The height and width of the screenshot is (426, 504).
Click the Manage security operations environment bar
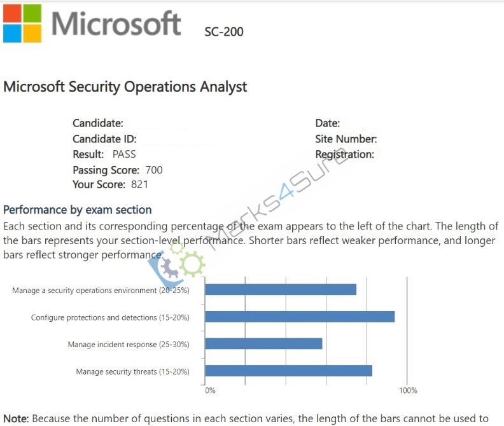coord(281,289)
